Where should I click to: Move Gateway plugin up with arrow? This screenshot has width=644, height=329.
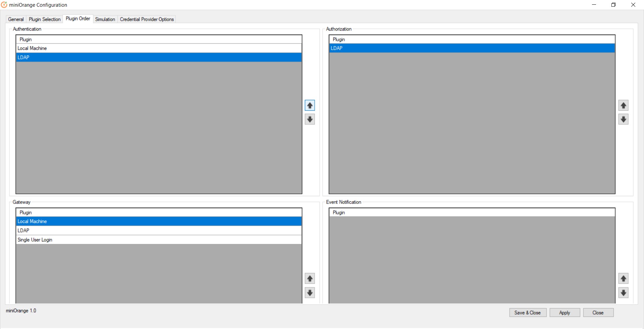310,278
